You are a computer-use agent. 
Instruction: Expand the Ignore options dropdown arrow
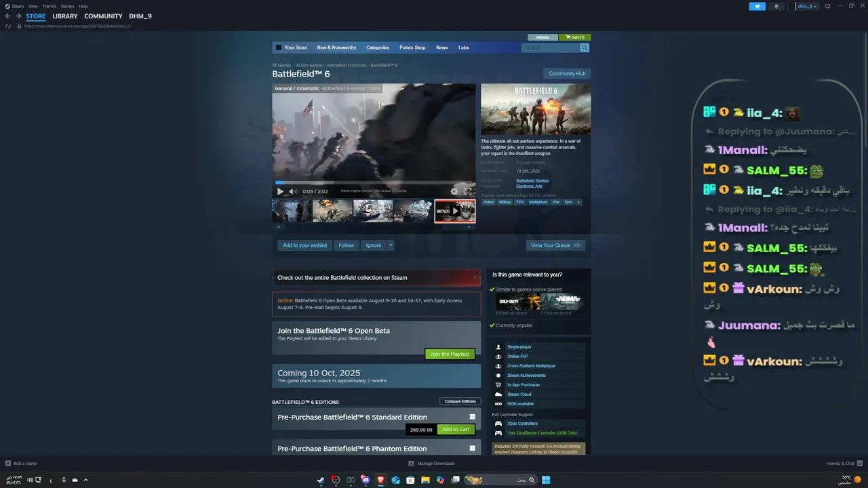(391, 245)
